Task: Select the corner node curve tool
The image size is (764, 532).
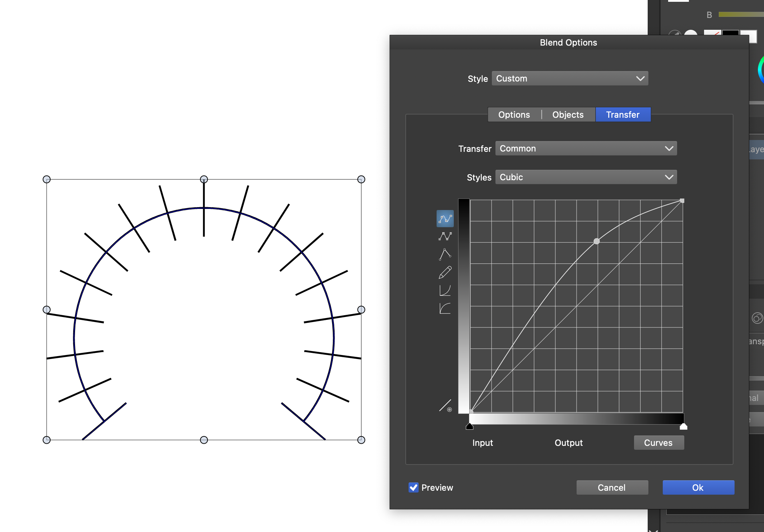Action: 445,254
